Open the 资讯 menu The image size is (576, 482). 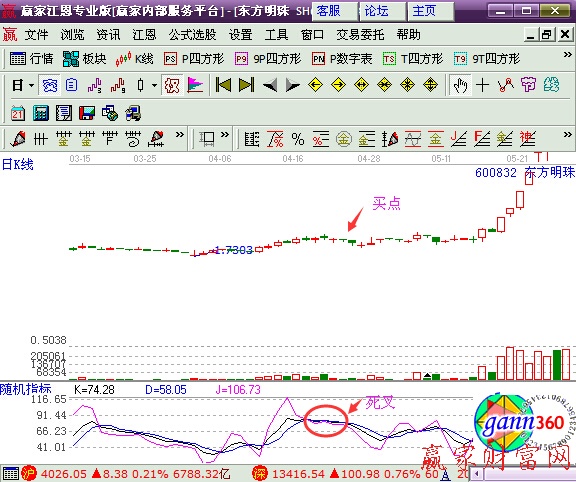click(x=108, y=35)
